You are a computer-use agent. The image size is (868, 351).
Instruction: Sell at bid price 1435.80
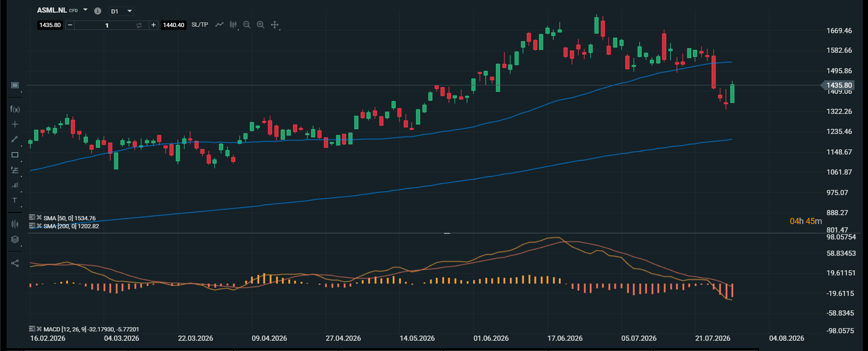50,25
